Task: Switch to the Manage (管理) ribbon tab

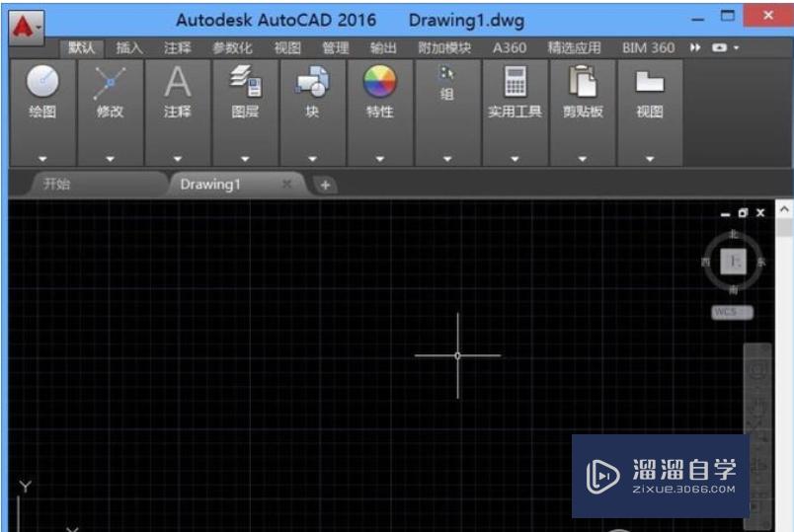Action: pyautogui.click(x=335, y=48)
